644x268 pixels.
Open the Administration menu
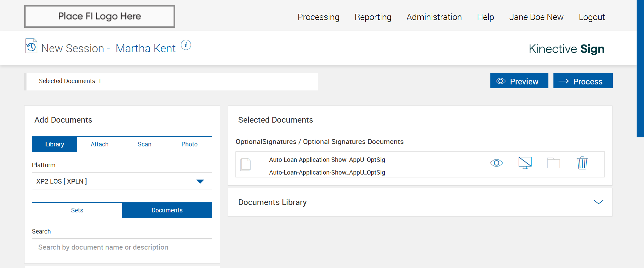434,17
